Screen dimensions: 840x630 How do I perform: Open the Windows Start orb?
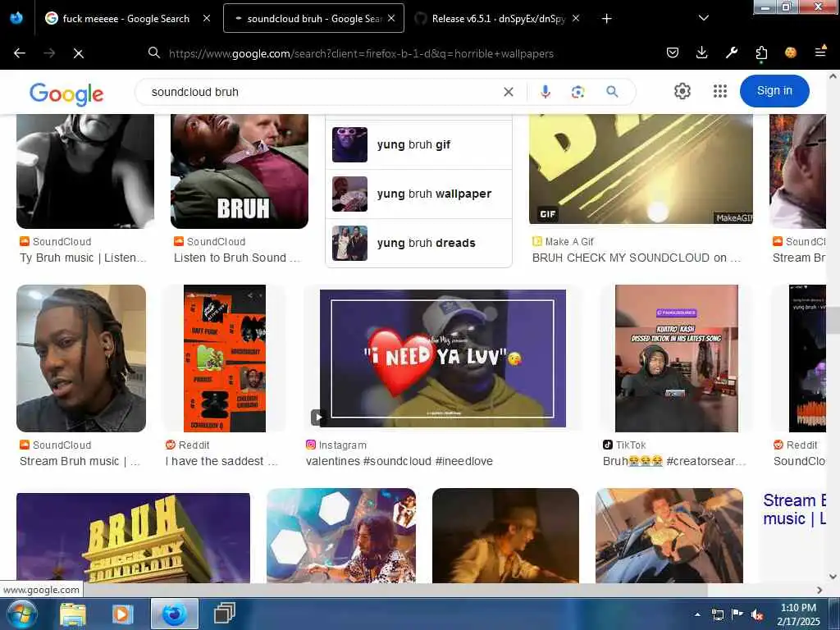click(x=22, y=614)
